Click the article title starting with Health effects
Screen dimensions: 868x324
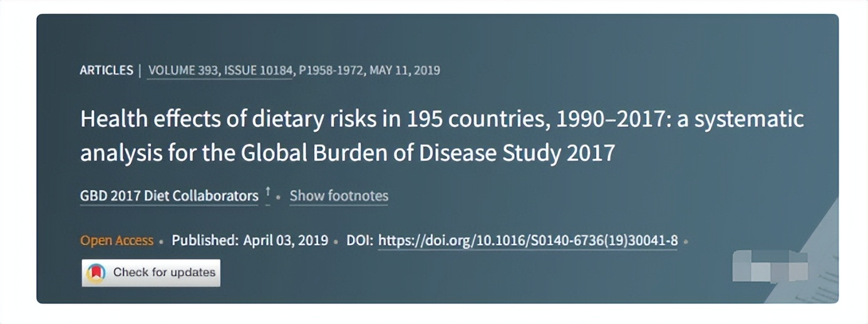tap(442, 136)
